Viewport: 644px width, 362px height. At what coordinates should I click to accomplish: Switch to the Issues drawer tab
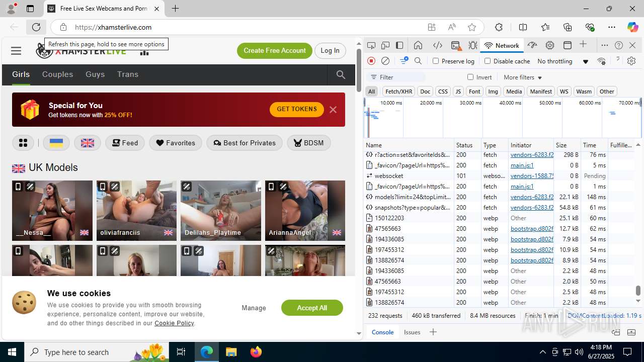(412, 332)
